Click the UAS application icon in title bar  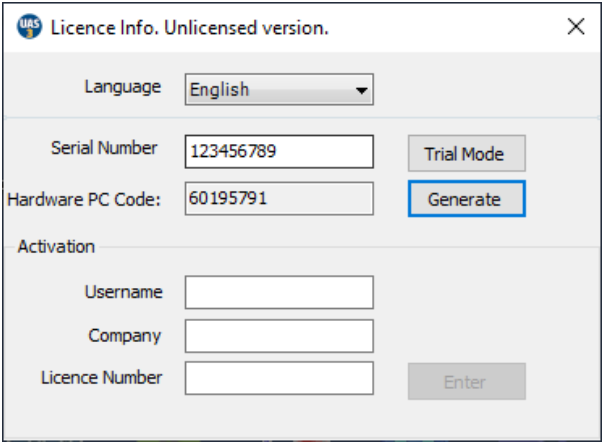point(29,27)
